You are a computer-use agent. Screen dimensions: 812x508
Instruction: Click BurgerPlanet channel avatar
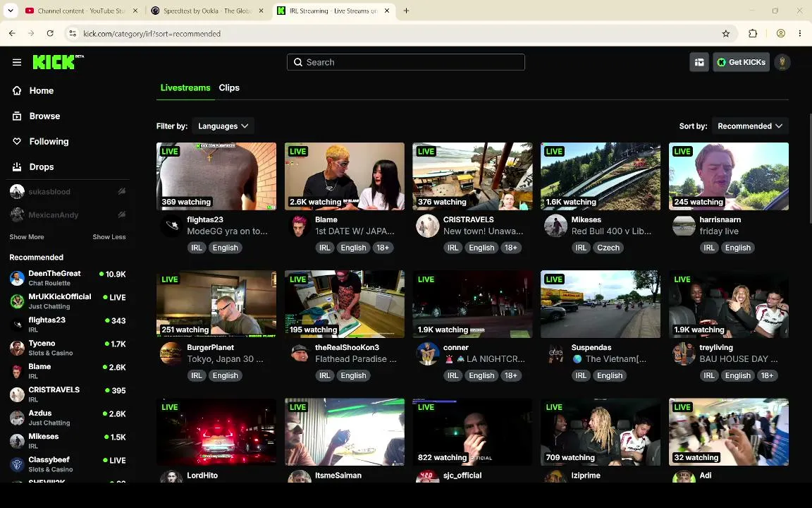171,353
